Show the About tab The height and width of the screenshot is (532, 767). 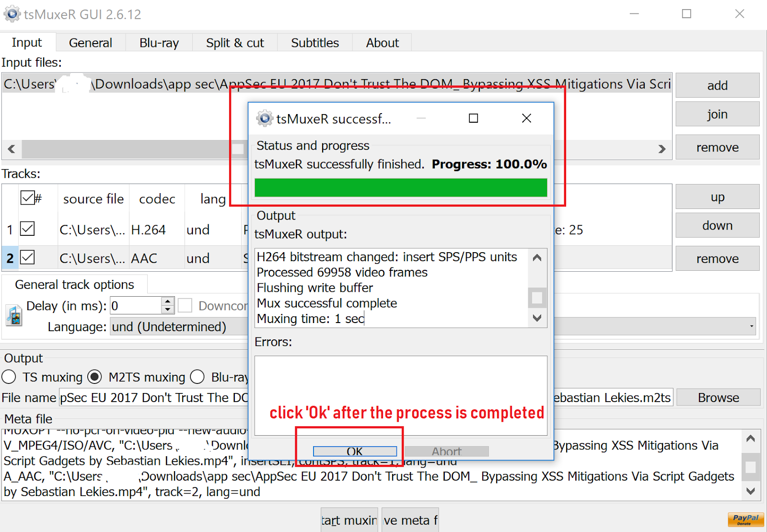(383, 43)
